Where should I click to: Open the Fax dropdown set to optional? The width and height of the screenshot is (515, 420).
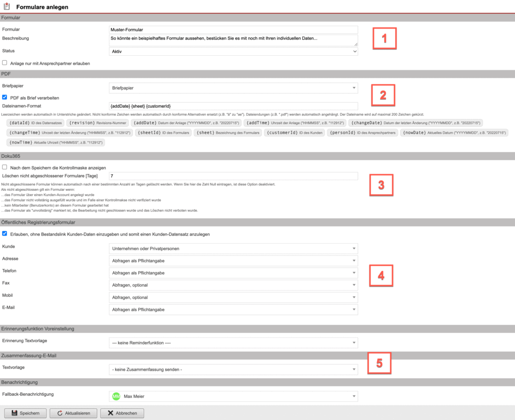pos(234,285)
